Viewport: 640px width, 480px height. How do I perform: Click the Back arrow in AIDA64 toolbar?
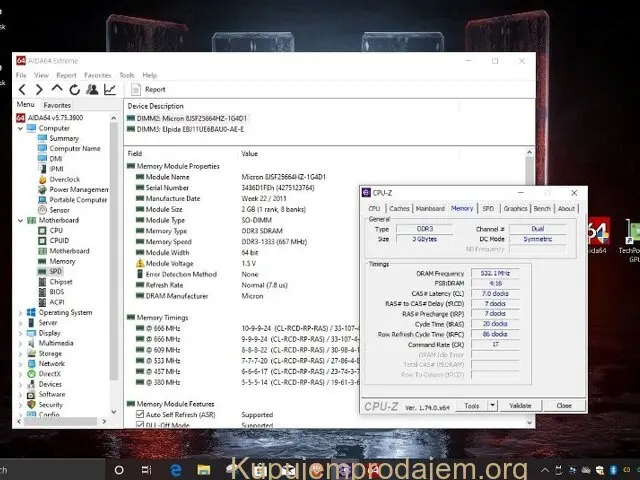[22, 90]
